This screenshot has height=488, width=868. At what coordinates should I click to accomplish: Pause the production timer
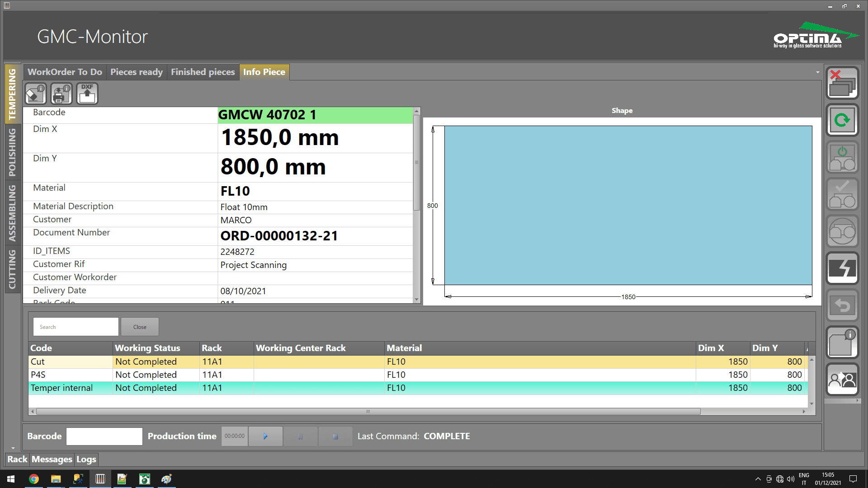[300, 436]
